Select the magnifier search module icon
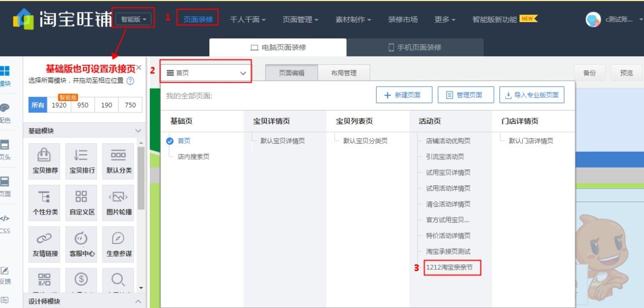This screenshot has width=644, height=308. (x=119, y=280)
